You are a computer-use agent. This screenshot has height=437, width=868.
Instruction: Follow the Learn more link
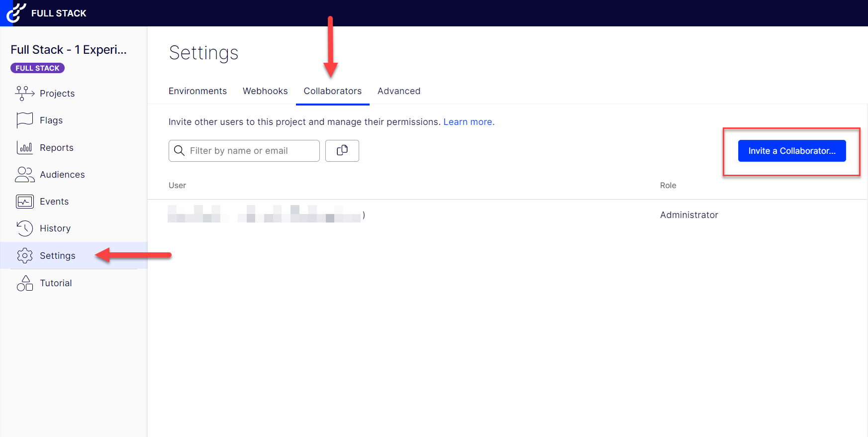click(x=469, y=122)
